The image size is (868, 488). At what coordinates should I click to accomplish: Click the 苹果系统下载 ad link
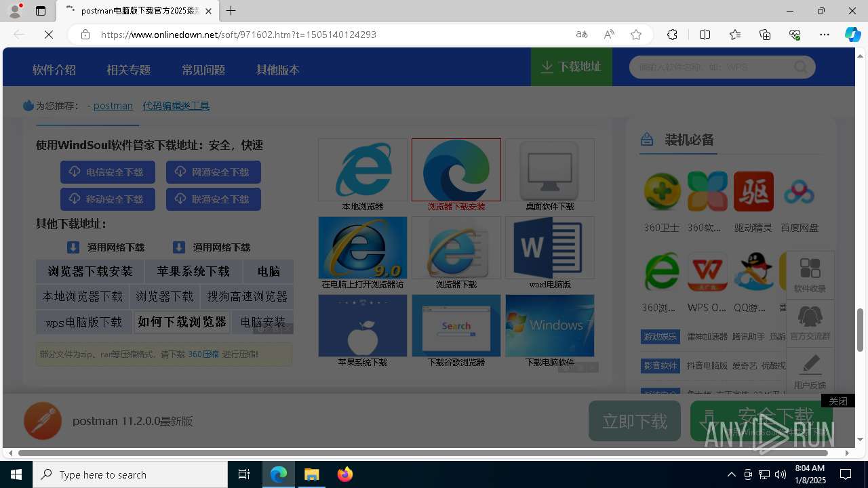tap(193, 272)
